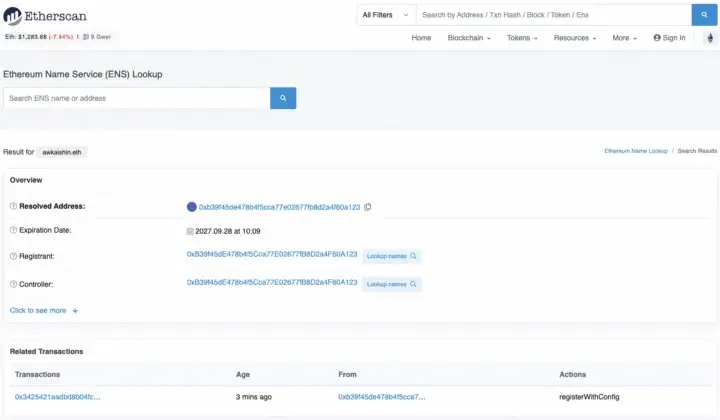This screenshot has height=420, width=720.
Task: Expand Click to see more
Action: click(x=43, y=311)
